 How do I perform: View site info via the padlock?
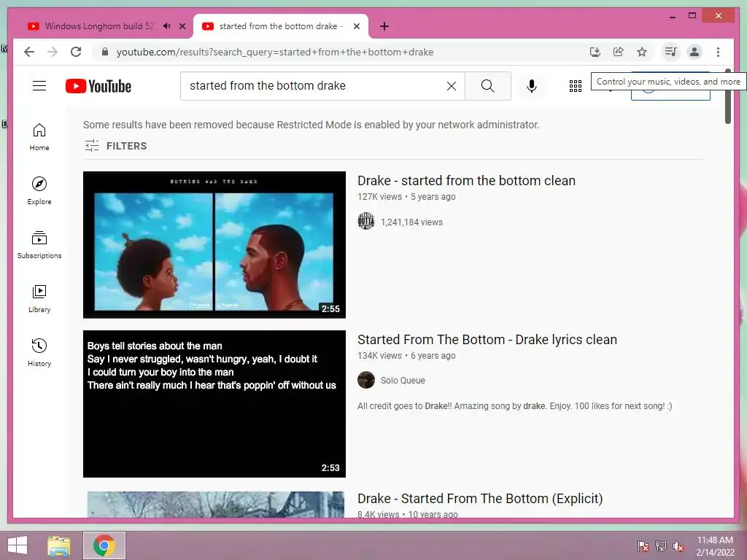coord(105,52)
